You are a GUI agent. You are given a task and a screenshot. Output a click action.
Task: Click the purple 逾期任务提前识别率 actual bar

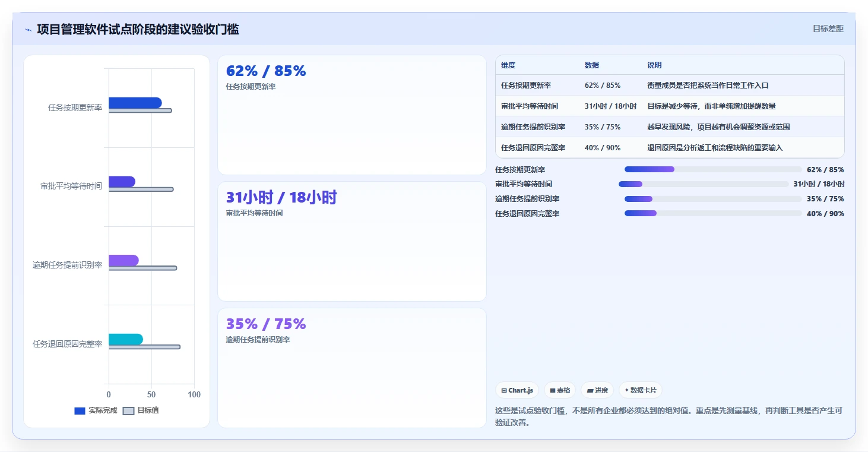tap(123, 260)
